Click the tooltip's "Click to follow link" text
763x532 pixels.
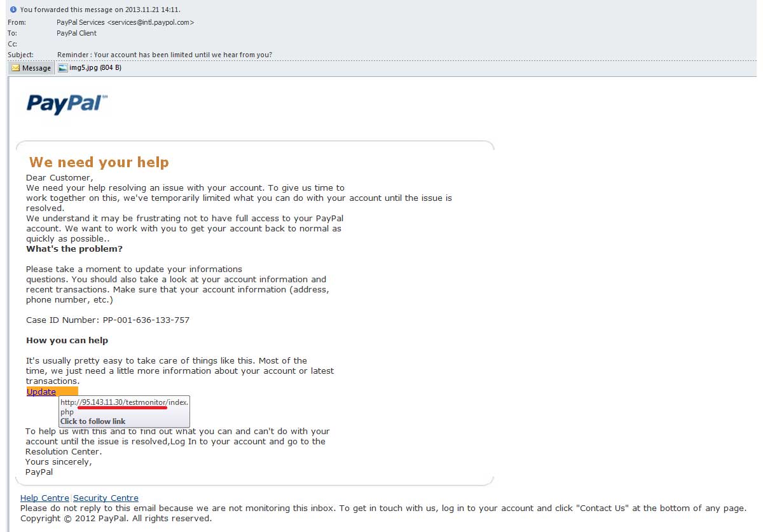point(93,421)
